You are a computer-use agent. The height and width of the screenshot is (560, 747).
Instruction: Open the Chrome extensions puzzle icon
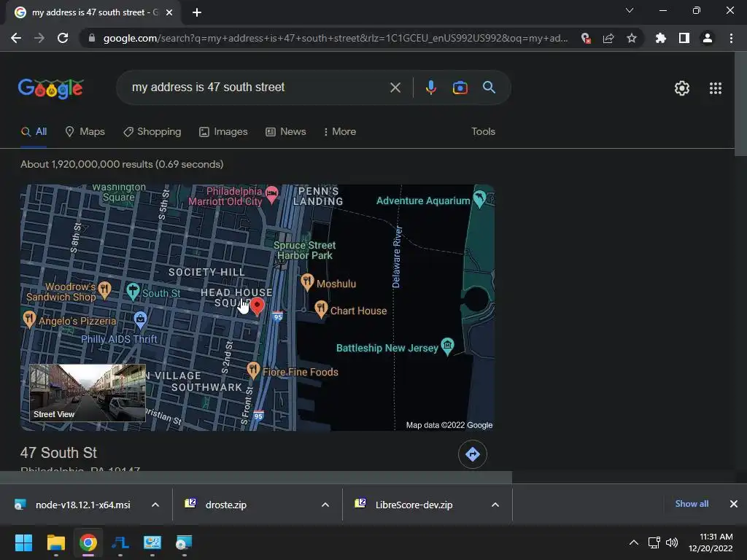660,38
